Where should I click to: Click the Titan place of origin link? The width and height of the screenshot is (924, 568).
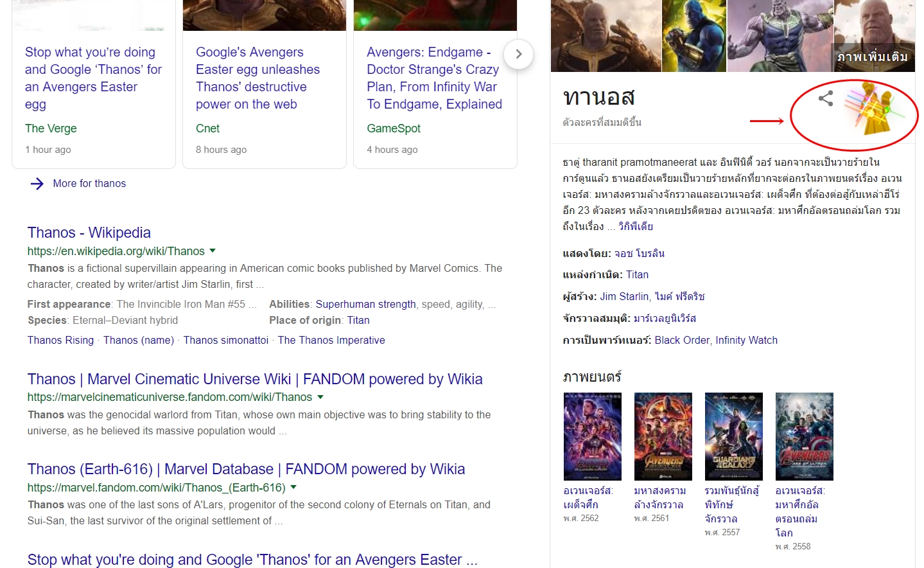tap(358, 320)
